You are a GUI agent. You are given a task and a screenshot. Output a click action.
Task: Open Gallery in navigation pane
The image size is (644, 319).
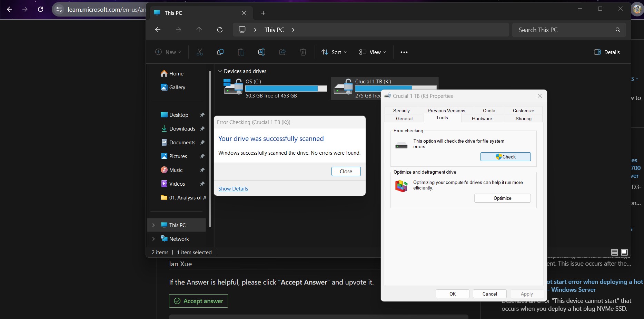coord(173,87)
